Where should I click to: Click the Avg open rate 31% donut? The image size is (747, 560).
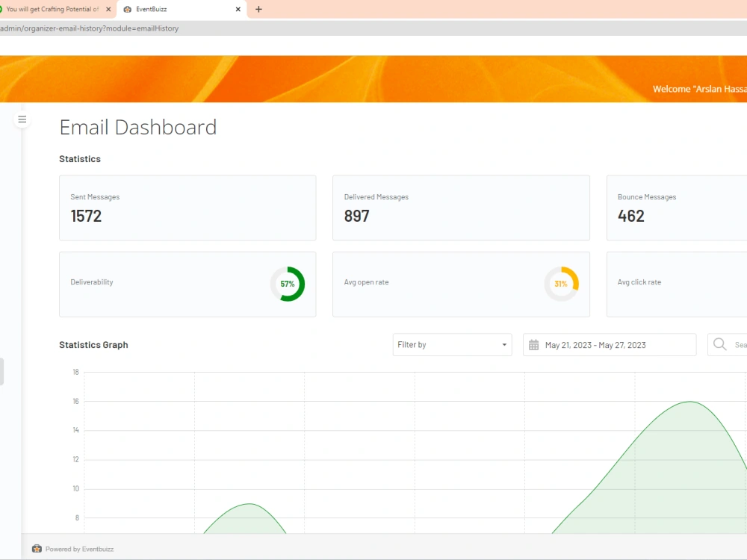pyautogui.click(x=561, y=284)
